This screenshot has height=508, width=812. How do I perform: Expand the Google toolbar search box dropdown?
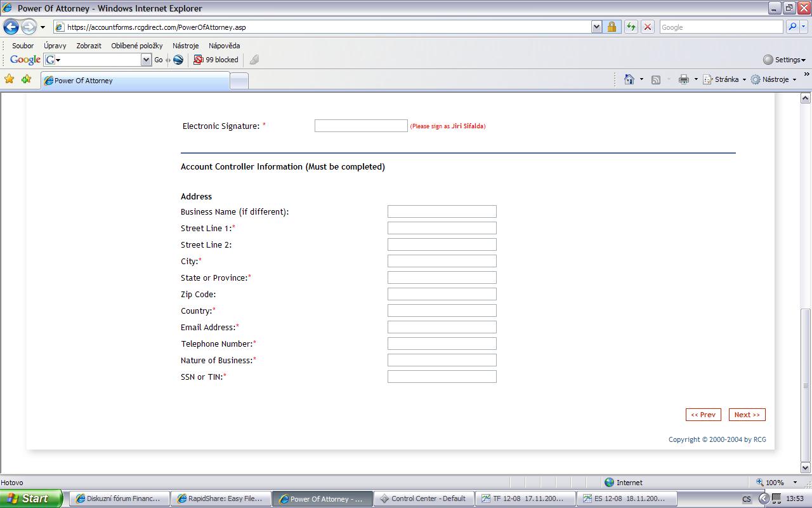(146, 60)
